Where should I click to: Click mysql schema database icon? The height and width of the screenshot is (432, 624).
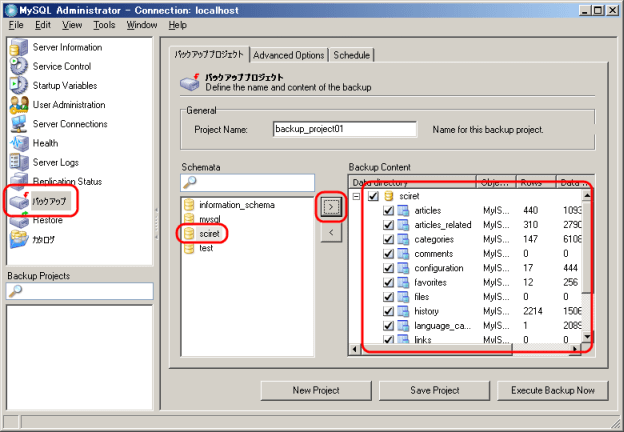tap(189, 219)
